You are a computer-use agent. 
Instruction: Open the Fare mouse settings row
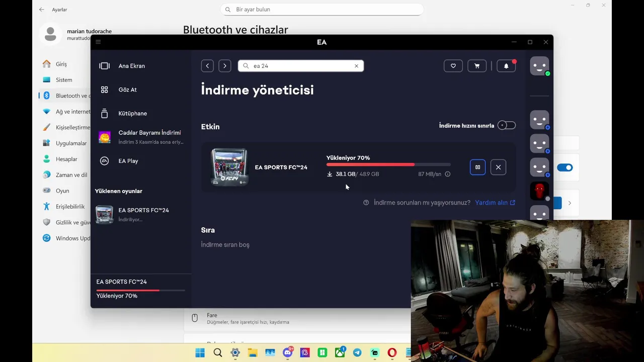297,318
